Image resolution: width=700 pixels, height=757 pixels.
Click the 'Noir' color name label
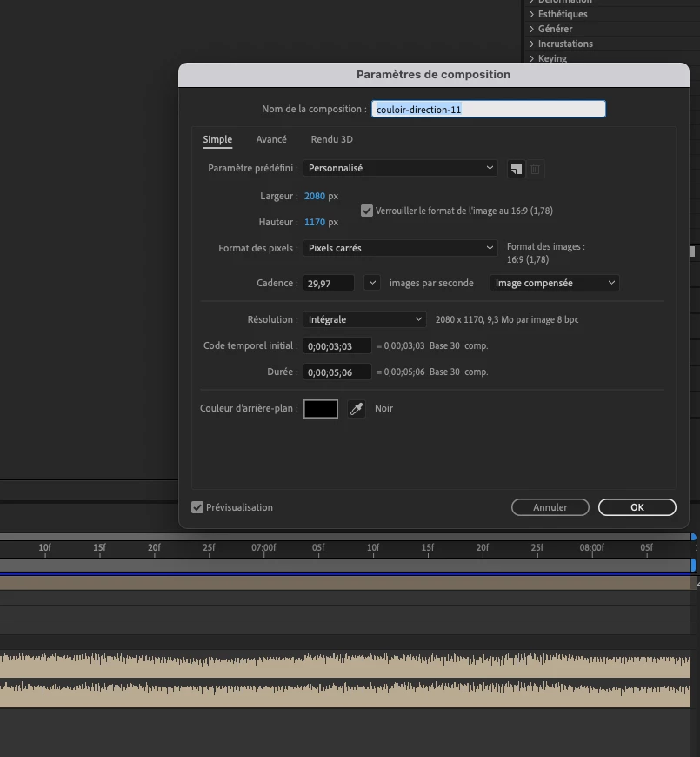[x=384, y=408]
